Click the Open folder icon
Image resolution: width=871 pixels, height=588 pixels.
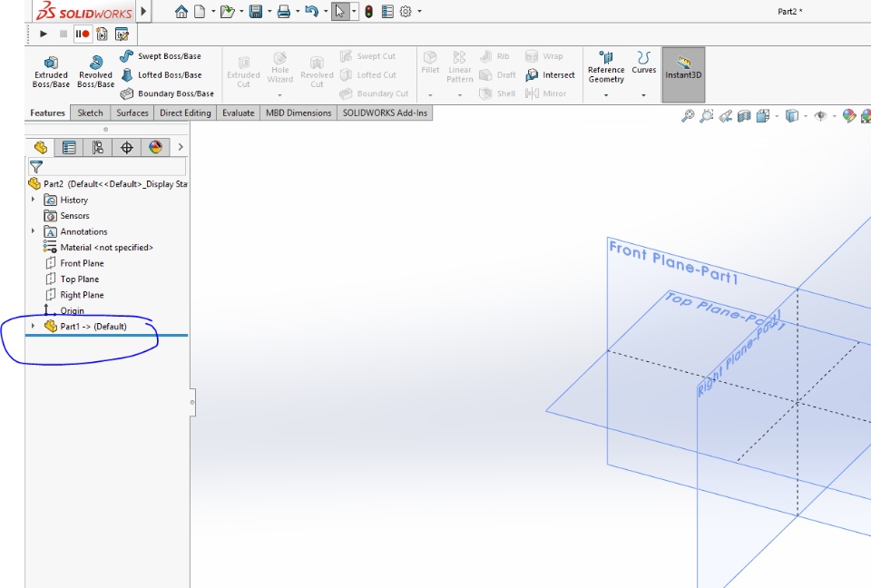[227, 11]
